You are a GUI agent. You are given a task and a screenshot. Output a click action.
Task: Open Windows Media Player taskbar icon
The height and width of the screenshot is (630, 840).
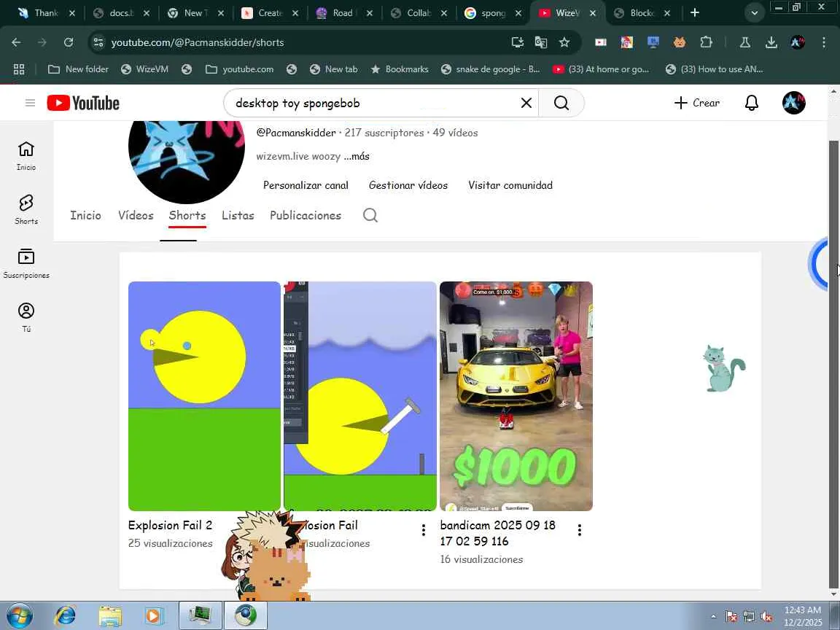pyautogui.click(x=154, y=615)
